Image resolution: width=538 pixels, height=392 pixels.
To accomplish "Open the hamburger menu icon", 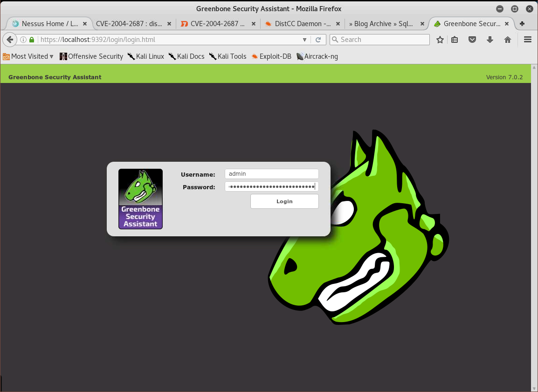I will [528, 40].
